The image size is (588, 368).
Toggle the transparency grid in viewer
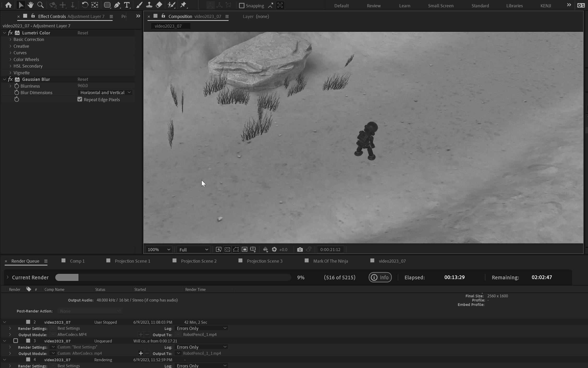pos(227,250)
